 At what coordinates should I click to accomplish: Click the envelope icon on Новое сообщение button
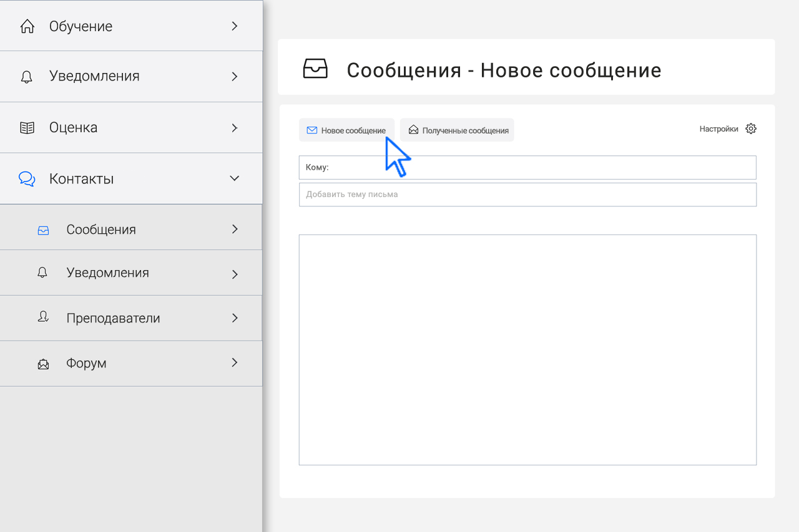311,130
